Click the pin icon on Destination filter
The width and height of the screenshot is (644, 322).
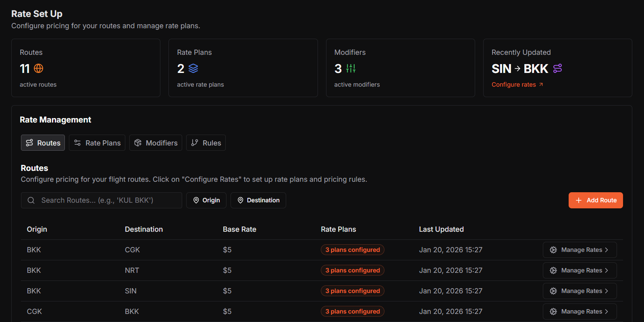coord(241,200)
